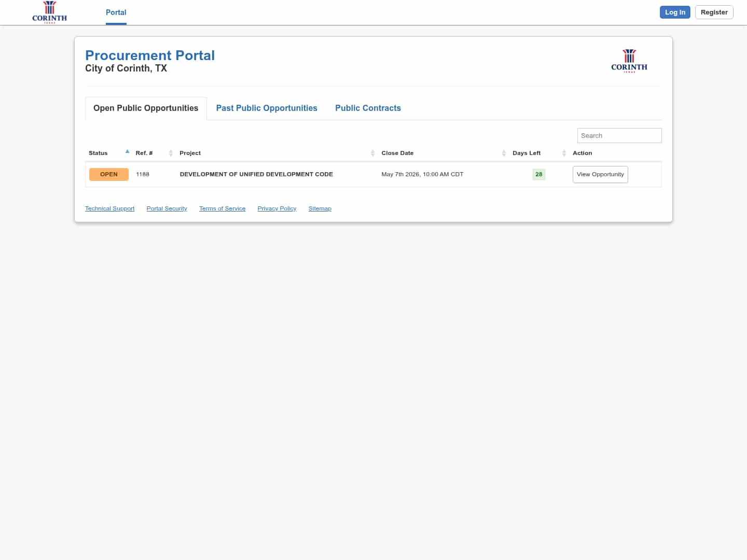
Task: Click the Portal navigation item
Action: point(116,12)
